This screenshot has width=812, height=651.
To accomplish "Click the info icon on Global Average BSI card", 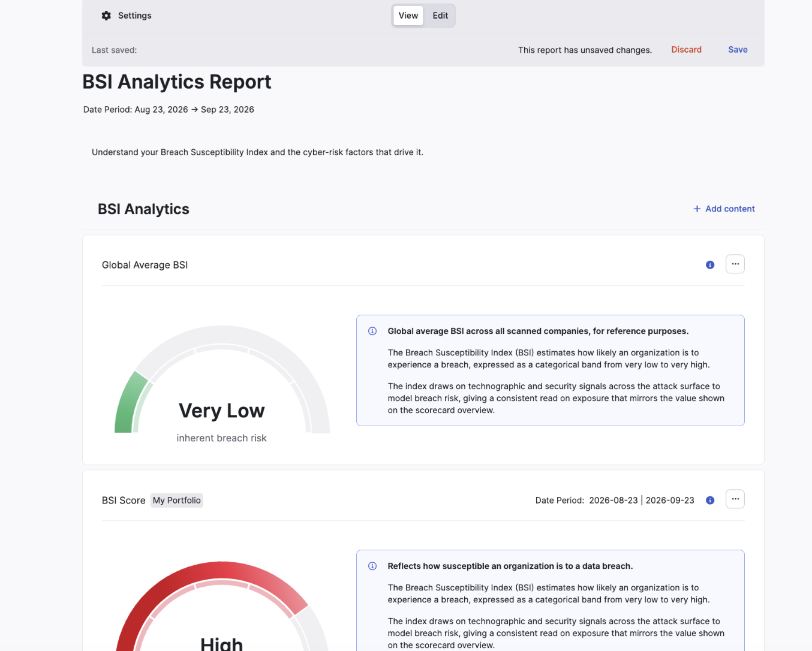I will [710, 265].
